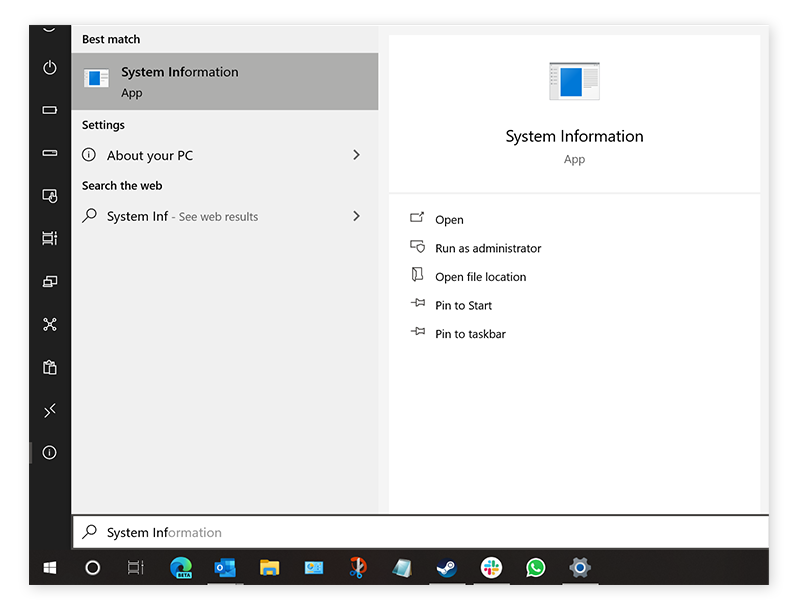Click the large System Information app icon preview
This screenshot has width=800, height=614.
[574, 81]
